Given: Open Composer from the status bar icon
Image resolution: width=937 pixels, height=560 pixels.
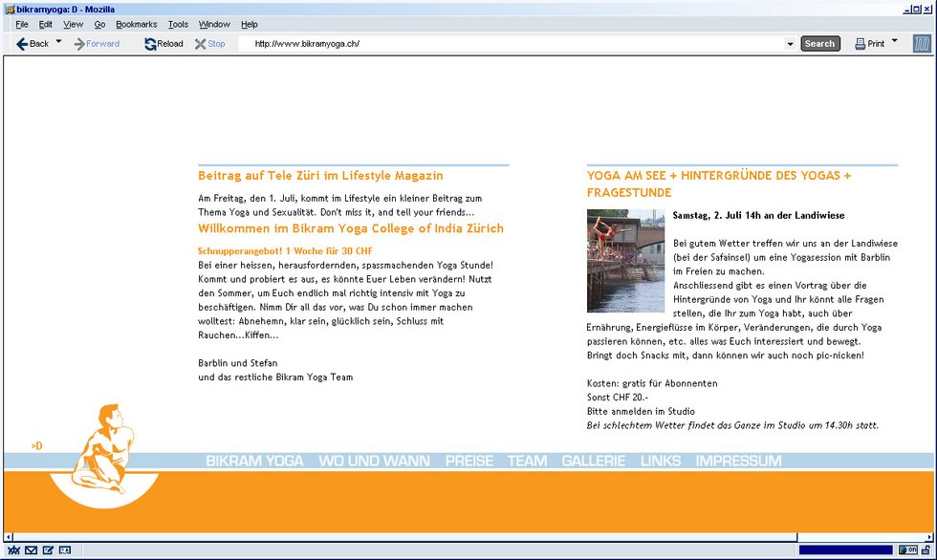Looking at the screenshot, I should 48,549.
